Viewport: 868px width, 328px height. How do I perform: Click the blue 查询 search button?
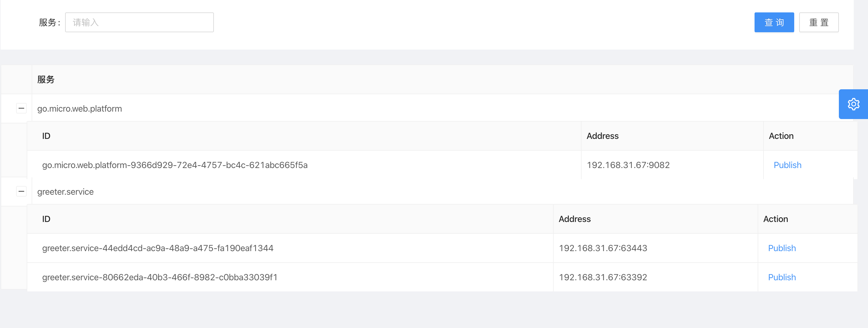point(774,22)
